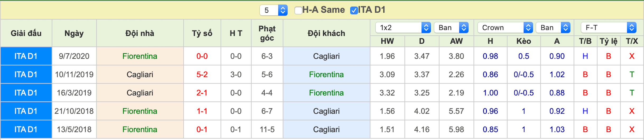Click Fiorentina away team in 16/3/2019 row
This screenshot has width=644, height=140.
tap(326, 93)
